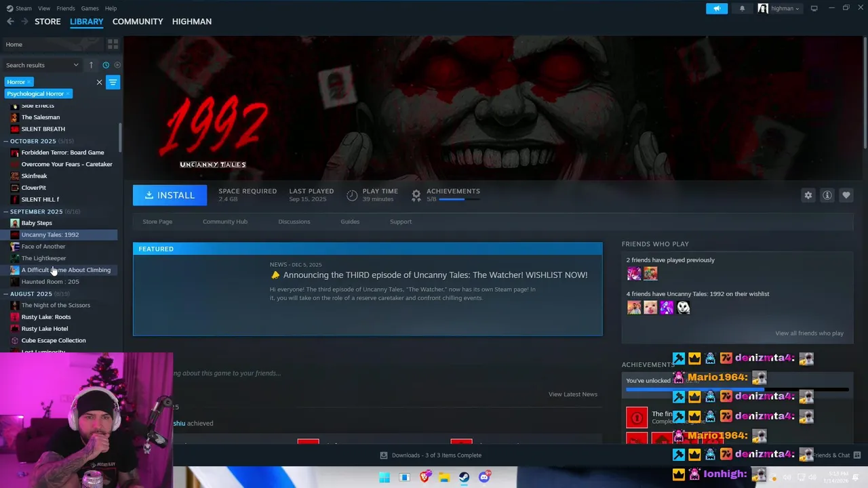
Task: Open the Friends & Chat icon
Action: tap(857, 455)
